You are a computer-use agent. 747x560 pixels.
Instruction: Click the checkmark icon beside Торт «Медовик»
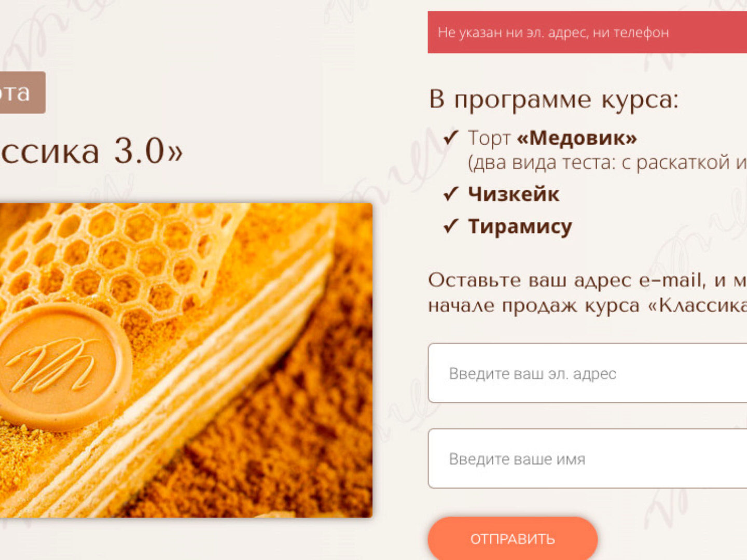(451, 137)
